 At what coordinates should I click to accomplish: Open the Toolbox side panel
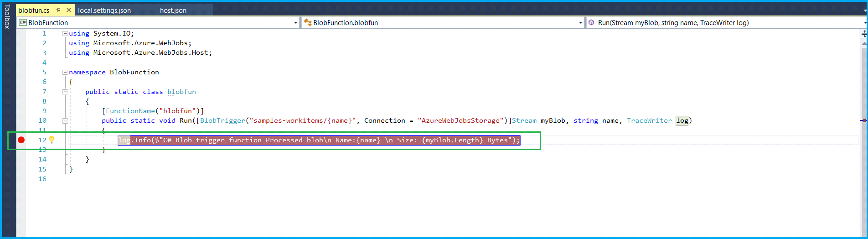pyautogui.click(x=7, y=17)
